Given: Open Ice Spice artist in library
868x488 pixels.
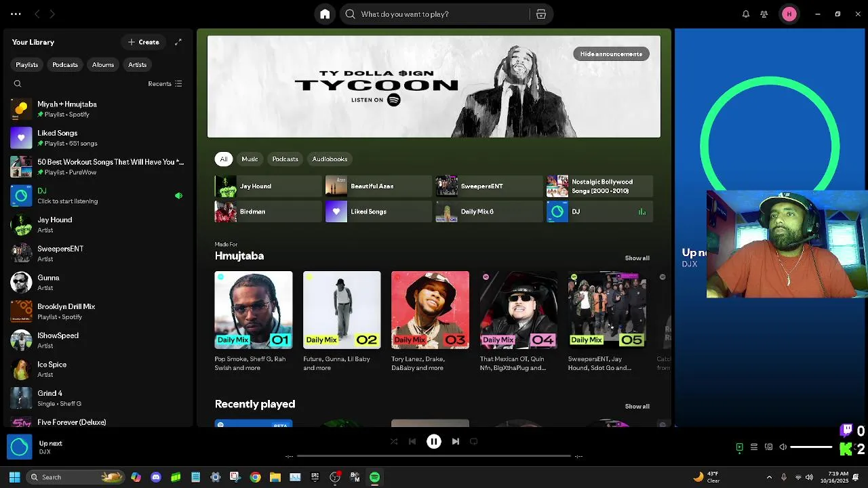Looking at the screenshot, I should [x=98, y=369].
